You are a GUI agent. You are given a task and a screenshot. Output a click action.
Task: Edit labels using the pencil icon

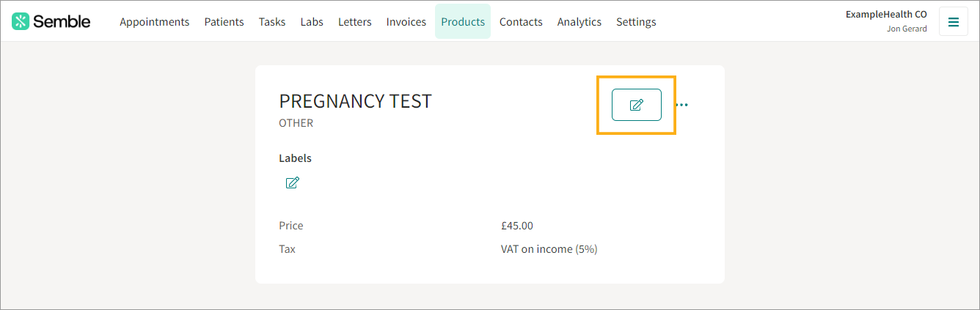(292, 182)
